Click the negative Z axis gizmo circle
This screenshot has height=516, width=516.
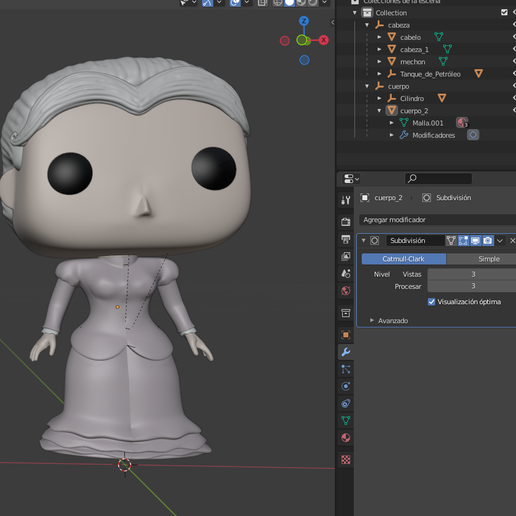coord(304,60)
